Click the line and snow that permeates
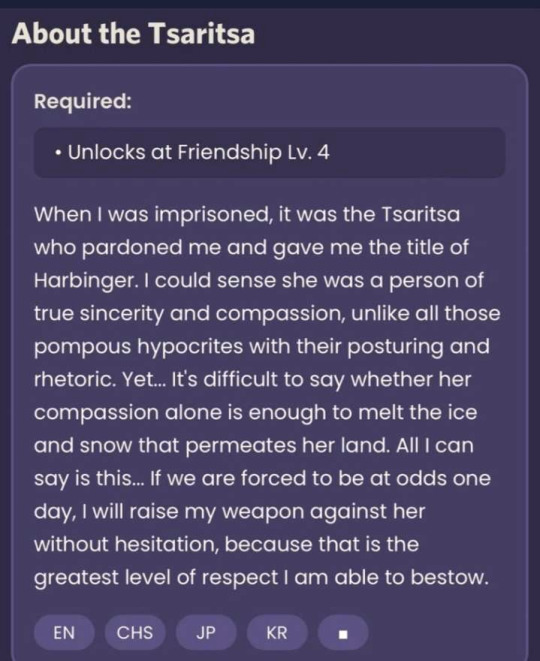 coord(254,446)
